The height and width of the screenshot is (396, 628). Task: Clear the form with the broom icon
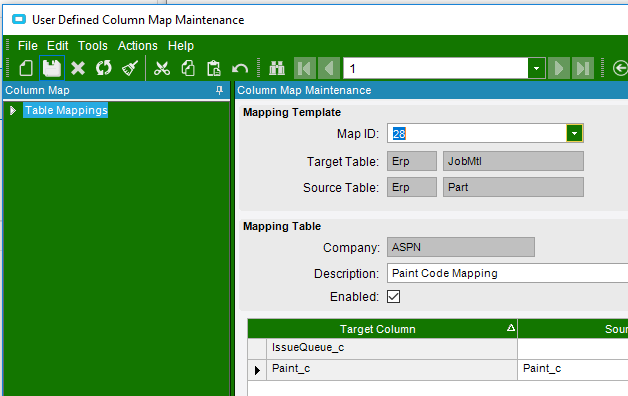(130, 68)
